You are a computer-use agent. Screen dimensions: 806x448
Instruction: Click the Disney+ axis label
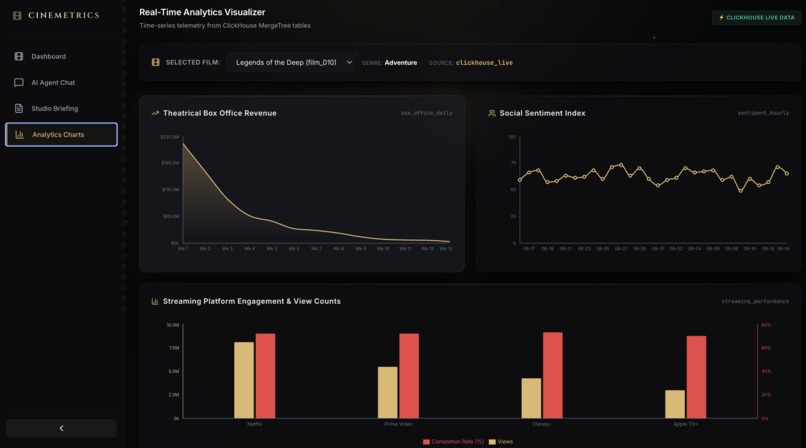pyautogui.click(x=542, y=424)
